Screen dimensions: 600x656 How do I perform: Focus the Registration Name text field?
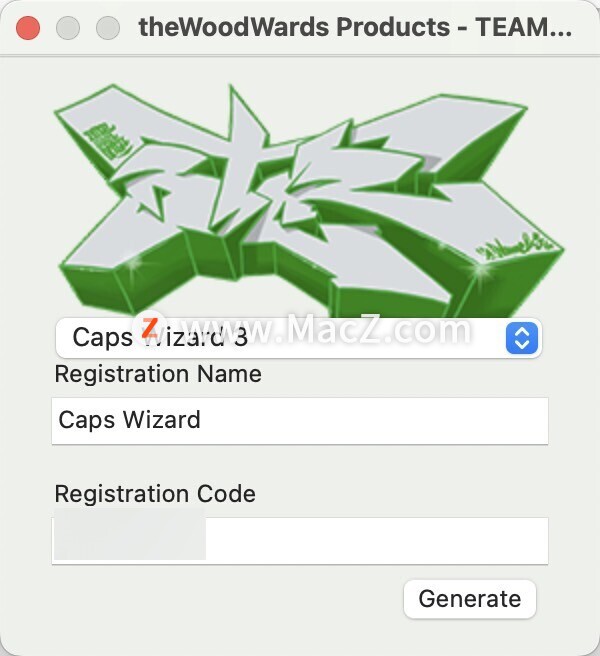pyautogui.click(x=300, y=420)
